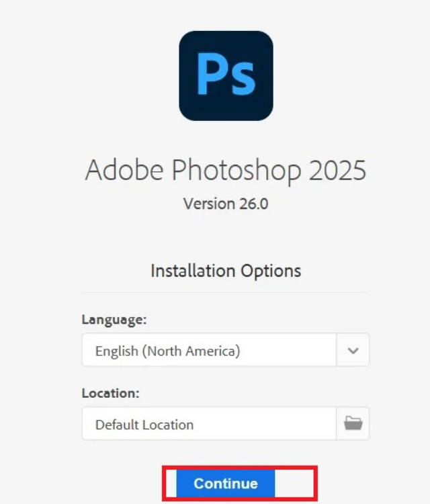This screenshot has height=504, width=430.
Task: Click the Photoshop Ps logo icon
Action: coord(226,75)
